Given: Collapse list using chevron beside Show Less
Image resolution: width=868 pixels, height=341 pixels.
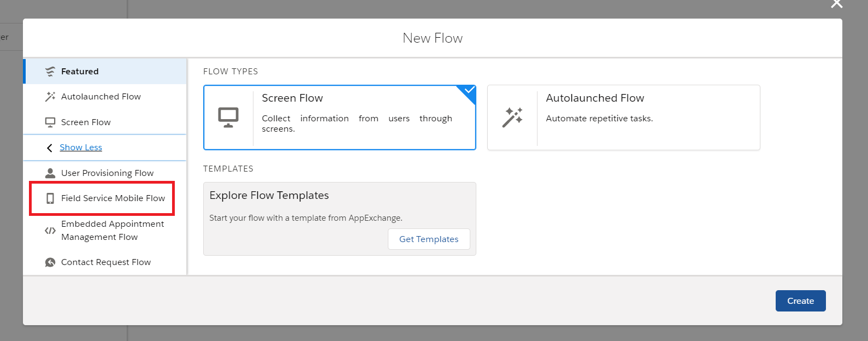Looking at the screenshot, I should 50,148.
